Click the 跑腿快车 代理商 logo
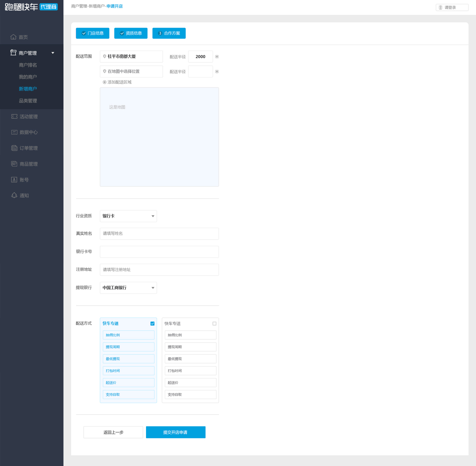Viewport: 476px width, 466px height. (x=31, y=7)
